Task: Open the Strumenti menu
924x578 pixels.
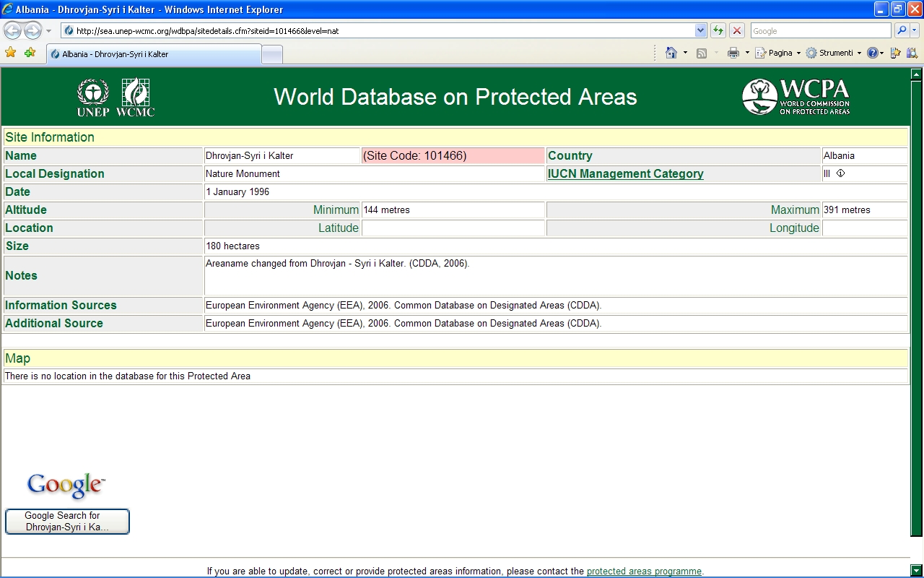Action: 833,53
